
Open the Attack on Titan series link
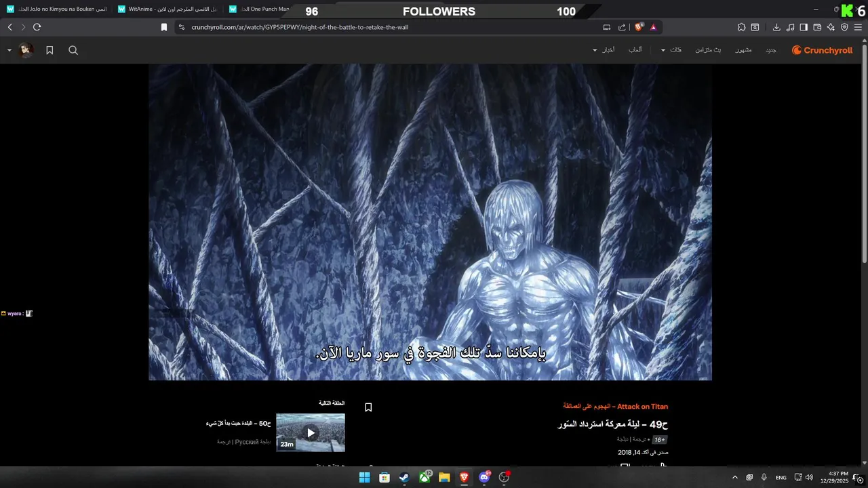point(615,407)
